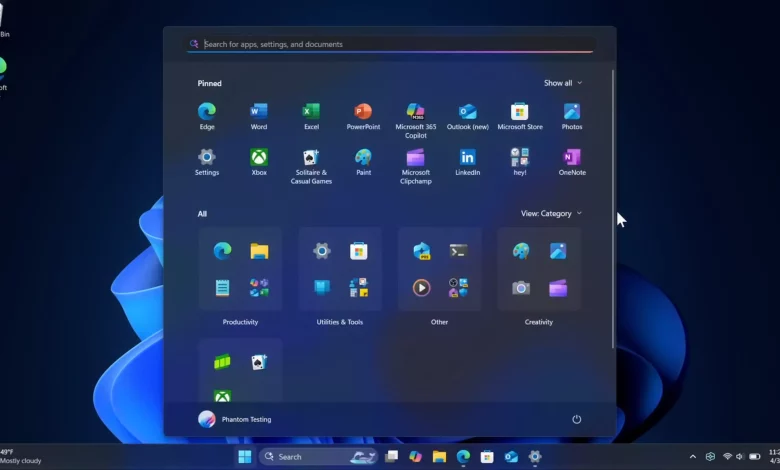Click the Start menu vertical scrollbar
The image size is (780, 470).
coord(613,209)
